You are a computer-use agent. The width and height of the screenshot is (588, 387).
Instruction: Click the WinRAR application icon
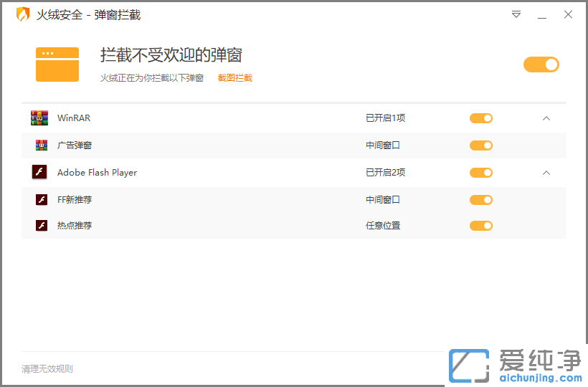[39, 118]
